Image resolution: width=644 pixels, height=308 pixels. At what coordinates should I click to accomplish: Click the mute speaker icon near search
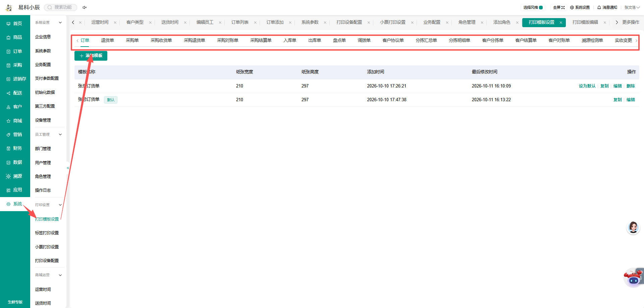(85, 7)
